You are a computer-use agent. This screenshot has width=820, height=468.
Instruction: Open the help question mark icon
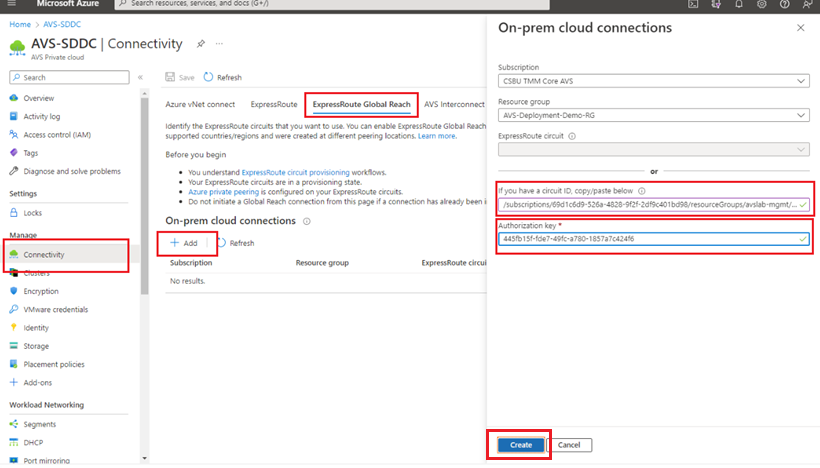784,4
